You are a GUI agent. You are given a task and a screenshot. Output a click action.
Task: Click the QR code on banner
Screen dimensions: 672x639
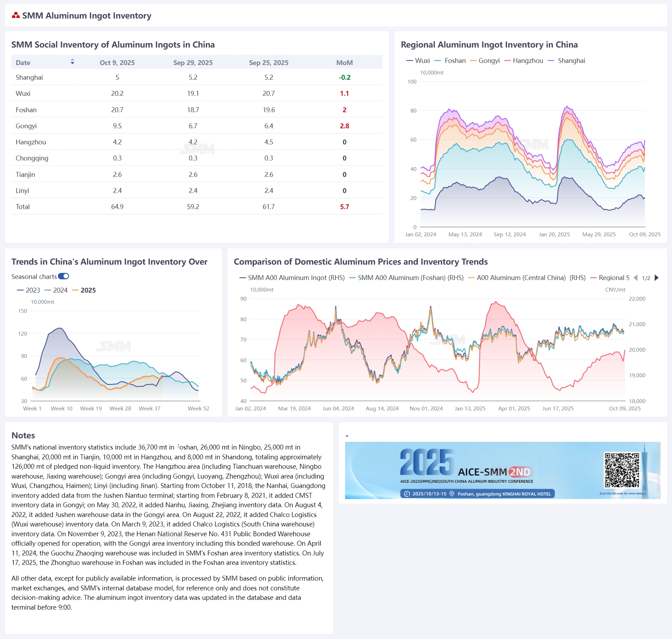(622, 470)
